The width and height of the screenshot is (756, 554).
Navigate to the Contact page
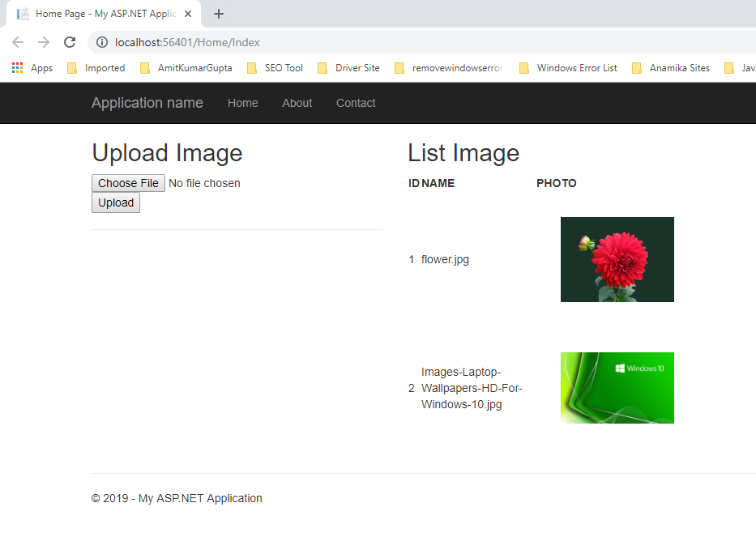356,103
